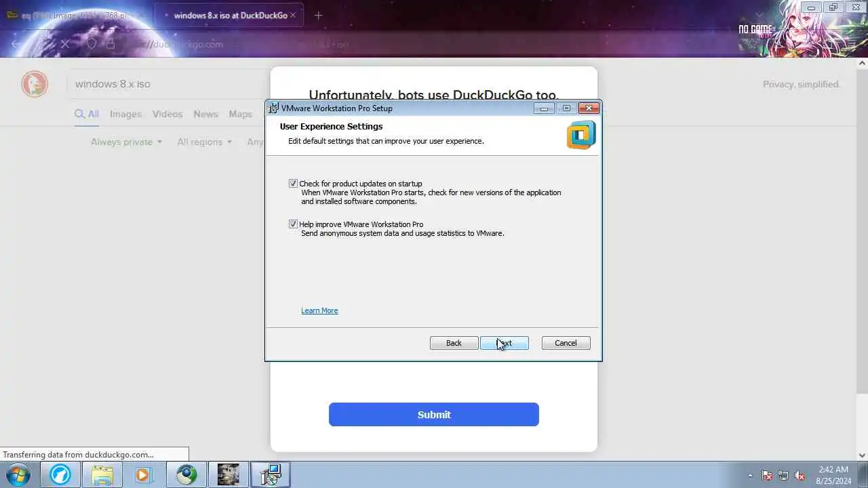Open the Learn More link

[x=319, y=310]
